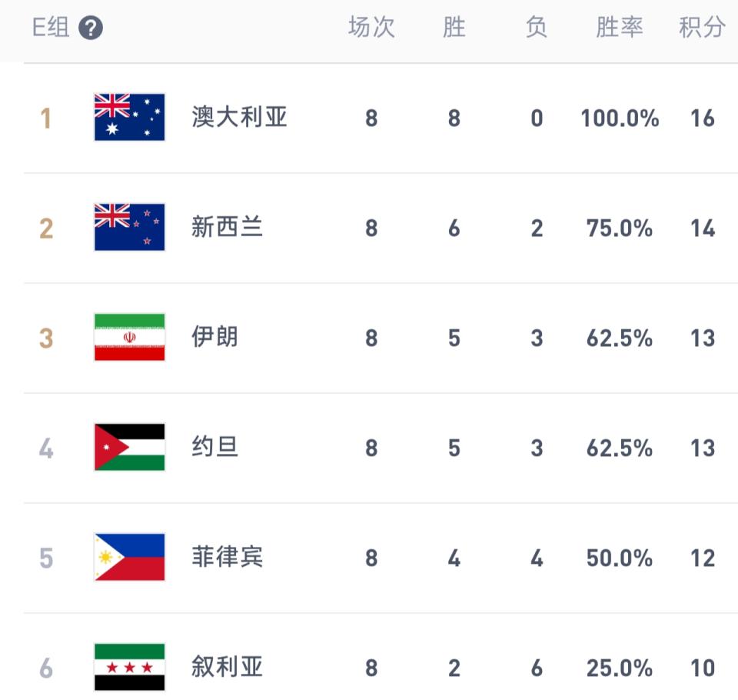Image resolution: width=738 pixels, height=700 pixels.
Task: Tap the Syria flag icon
Action: [129, 667]
